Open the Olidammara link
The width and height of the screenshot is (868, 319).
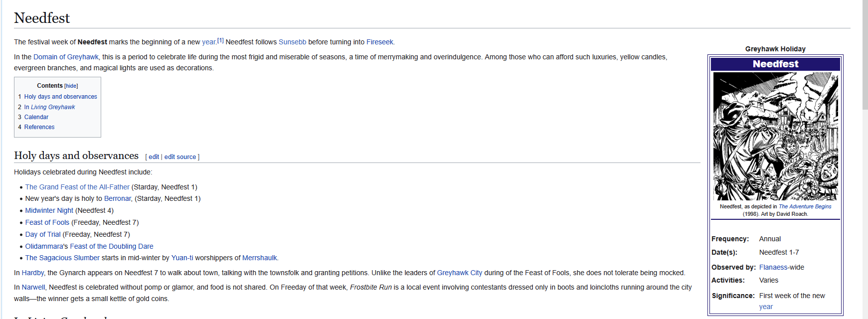[x=44, y=246]
